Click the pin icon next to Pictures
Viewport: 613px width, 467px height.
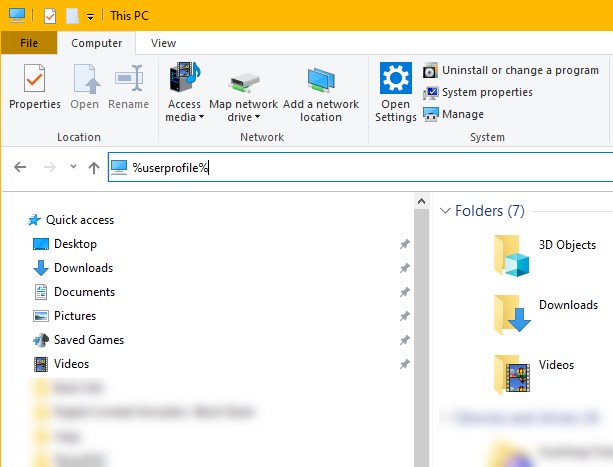coord(405,316)
